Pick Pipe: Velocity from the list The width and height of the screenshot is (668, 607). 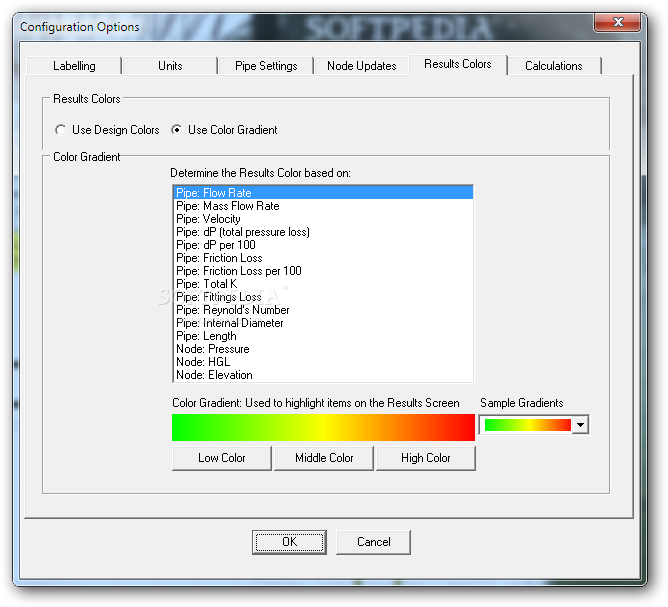(x=323, y=219)
